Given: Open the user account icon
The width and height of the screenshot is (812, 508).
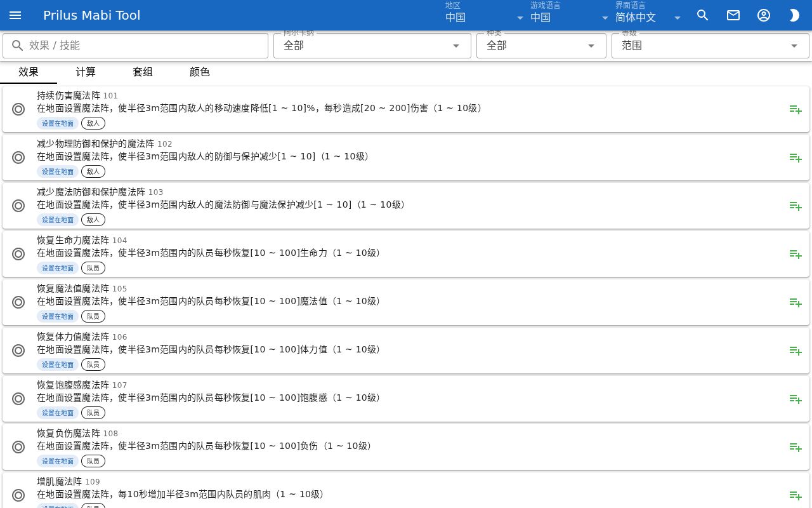Looking at the screenshot, I should click(x=764, y=15).
